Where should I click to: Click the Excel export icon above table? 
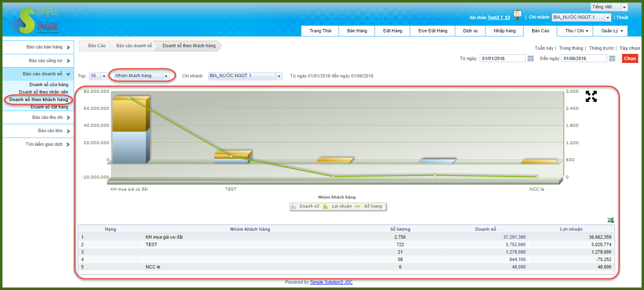click(610, 220)
